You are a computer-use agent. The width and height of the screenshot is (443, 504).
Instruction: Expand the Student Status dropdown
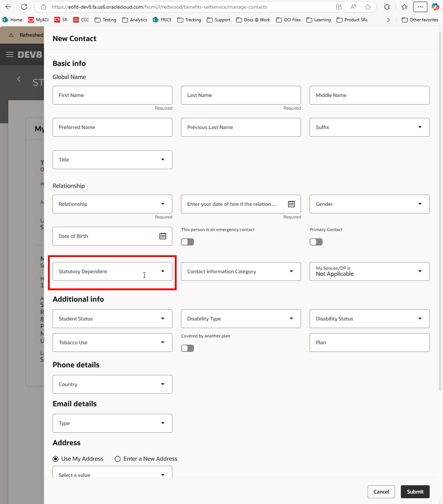[x=112, y=319]
